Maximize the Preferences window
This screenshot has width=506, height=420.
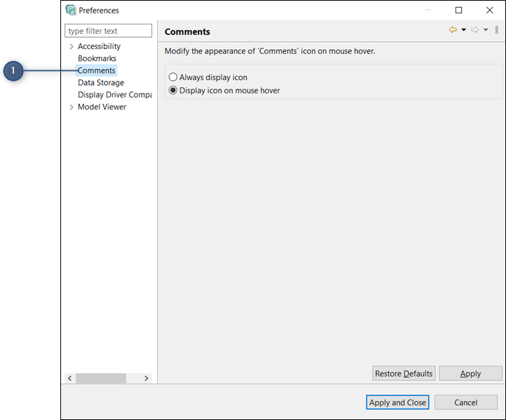(x=459, y=11)
